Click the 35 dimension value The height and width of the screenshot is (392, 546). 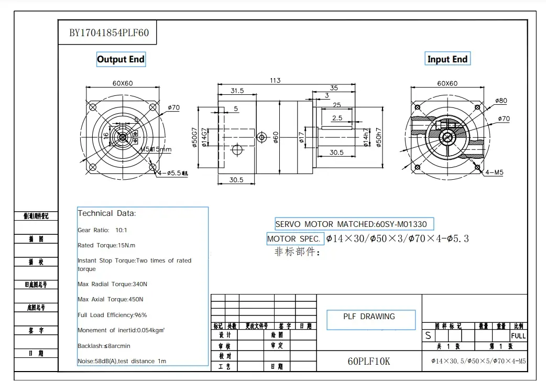click(x=334, y=88)
